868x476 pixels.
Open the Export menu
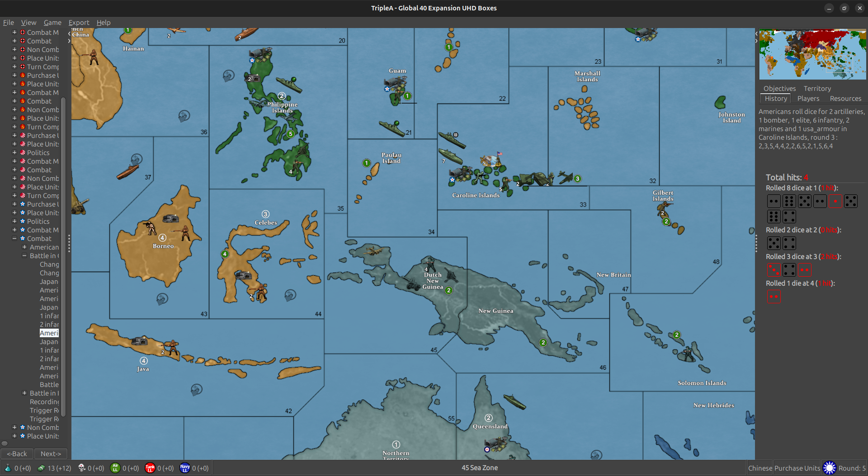[x=79, y=22]
